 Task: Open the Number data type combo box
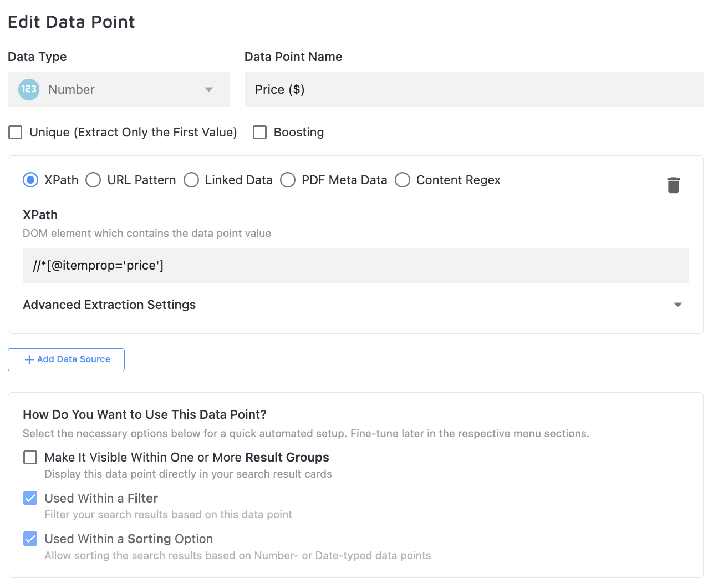[x=119, y=89]
